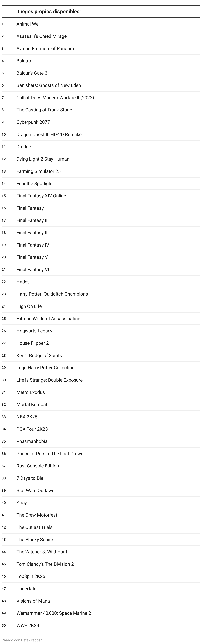Select Call of Duty: Modern Warfare II row
The height and width of the screenshot is (644, 202).
(101, 98)
